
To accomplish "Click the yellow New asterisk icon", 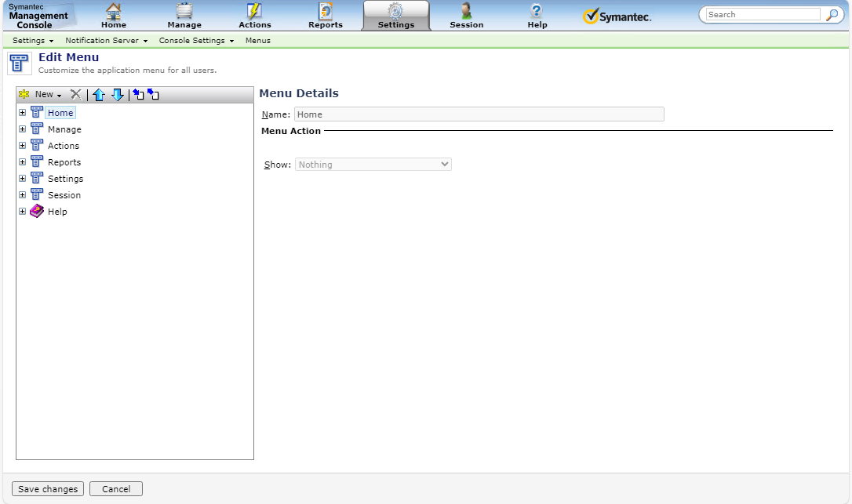I will pyautogui.click(x=24, y=95).
